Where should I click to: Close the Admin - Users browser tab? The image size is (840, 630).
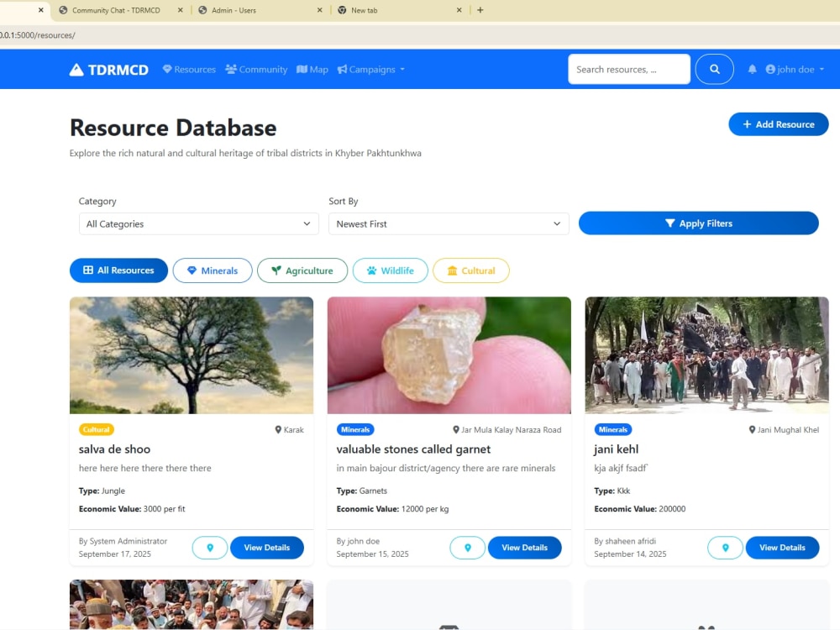point(320,10)
